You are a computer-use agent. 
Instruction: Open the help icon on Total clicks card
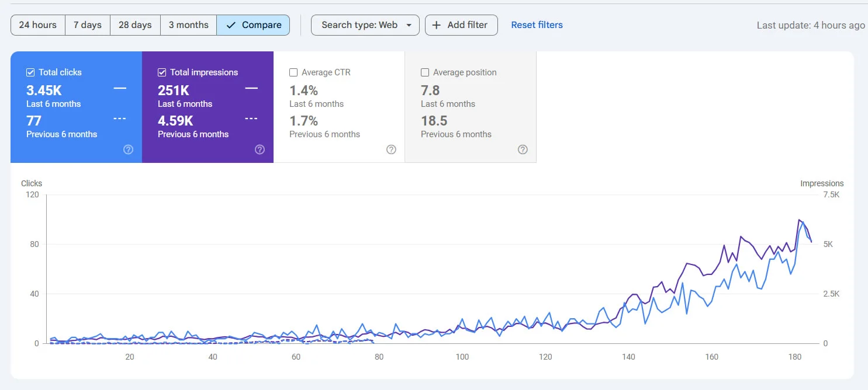(128, 149)
